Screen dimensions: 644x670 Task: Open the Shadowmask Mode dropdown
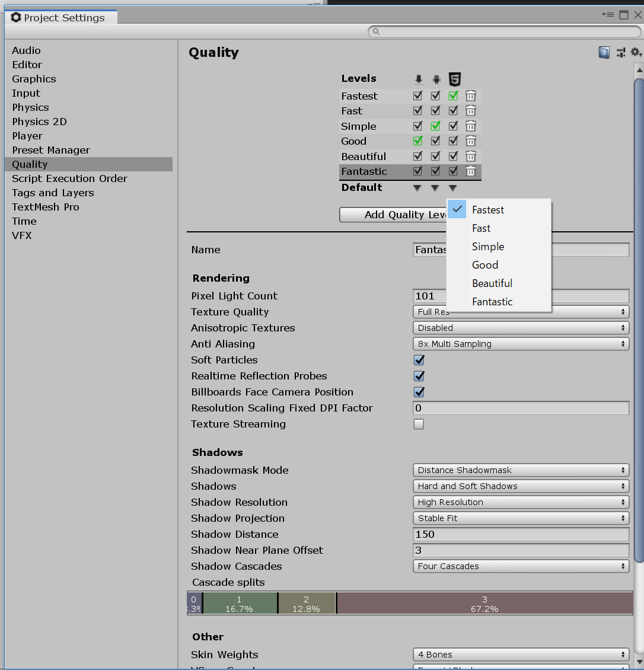[521, 470]
